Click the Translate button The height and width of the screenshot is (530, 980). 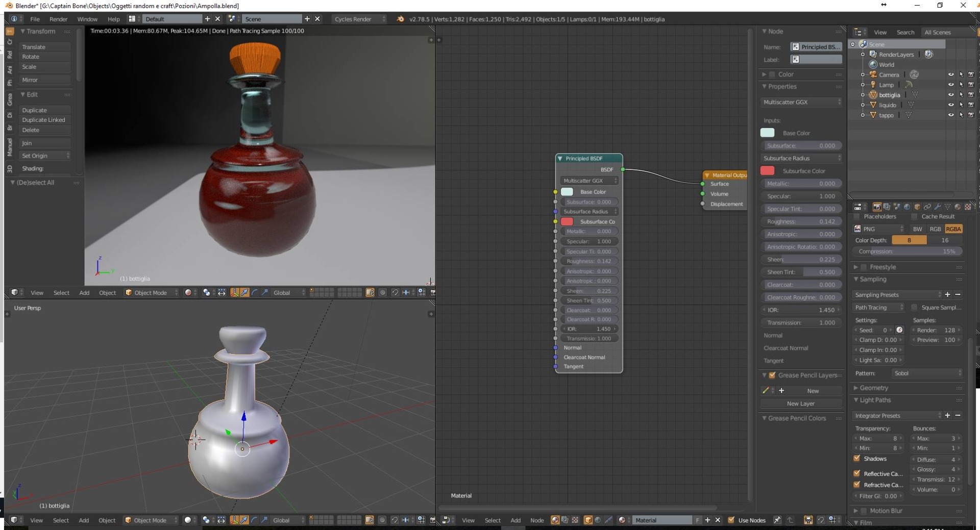tap(45, 46)
